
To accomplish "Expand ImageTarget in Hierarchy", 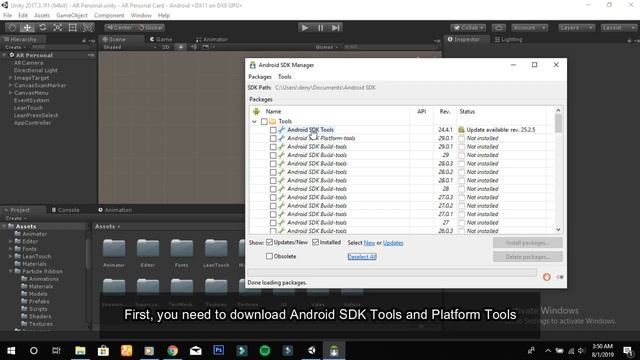I will [11, 78].
